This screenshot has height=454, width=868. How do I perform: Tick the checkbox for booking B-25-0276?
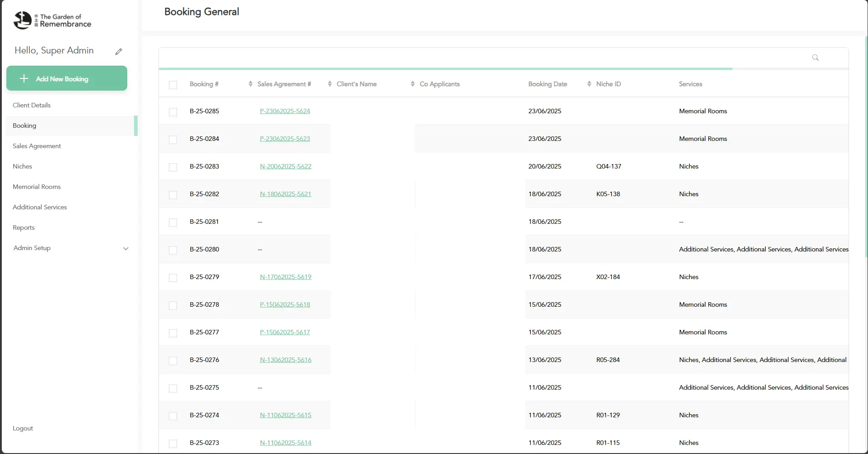[173, 361]
